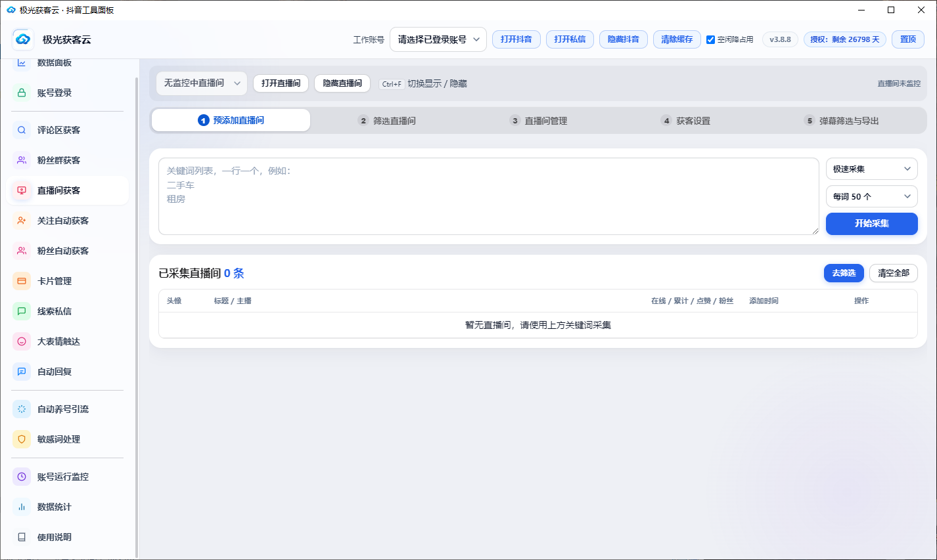Image resolution: width=937 pixels, height=560 pixels.
Task: Click the 隐藏抖音 button
Action: pyautogui.click(x=624, y=39)
